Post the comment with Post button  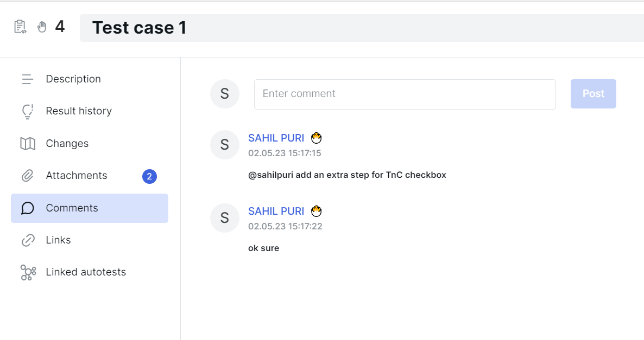(x=593, y=94)
